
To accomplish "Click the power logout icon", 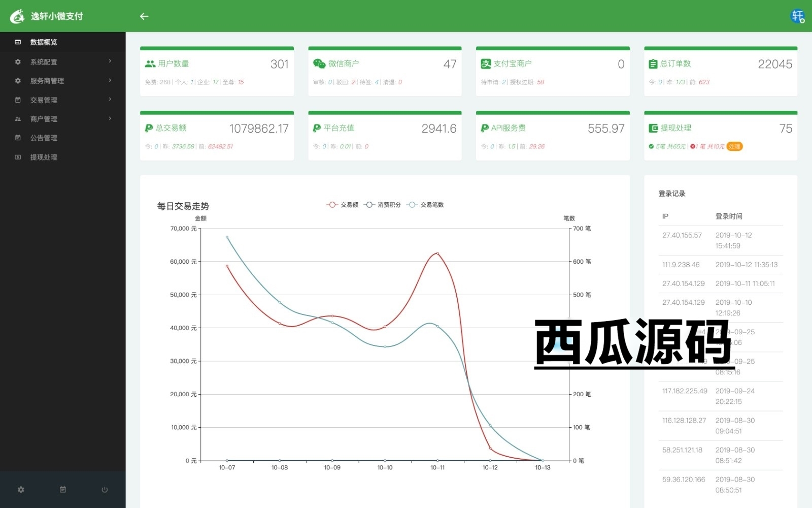I will [x=105, y=490].
